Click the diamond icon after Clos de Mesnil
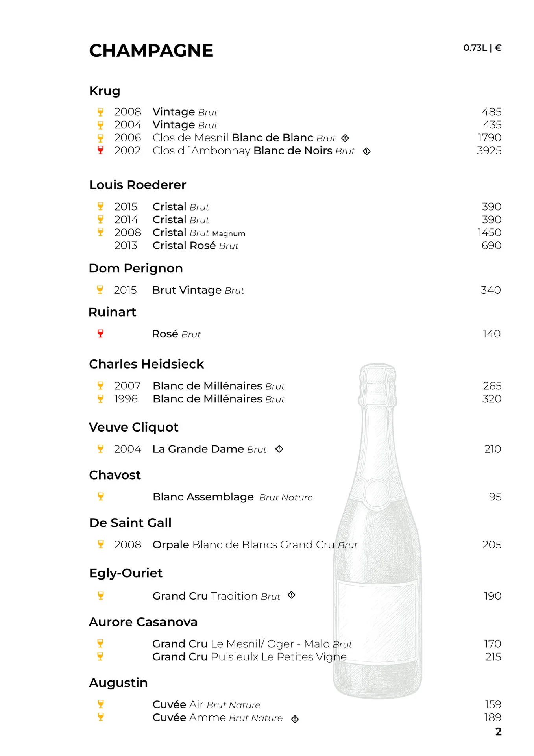 pyautogui.click(x=345, y=138)
